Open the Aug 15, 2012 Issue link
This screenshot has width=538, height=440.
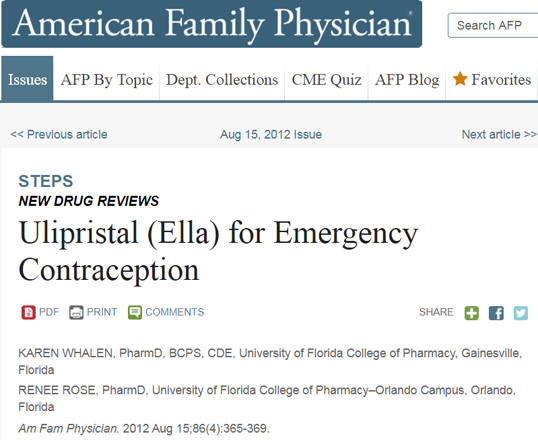(271, 134)
